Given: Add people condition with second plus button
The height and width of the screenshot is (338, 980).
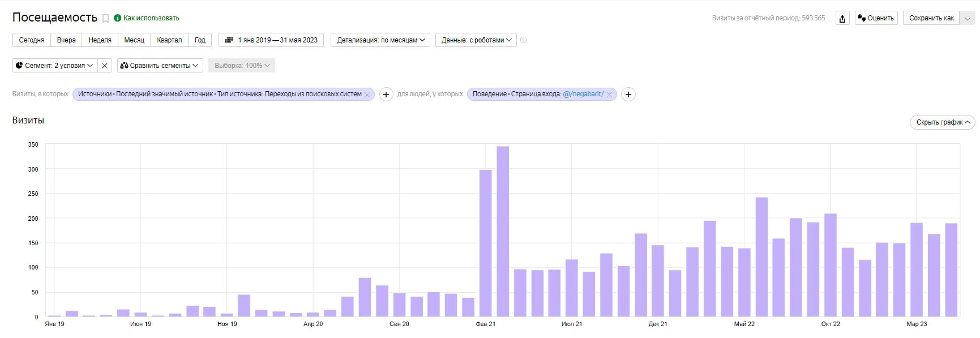Looking at the screenshot, I should pyautogui.click(x=628, y=95).
